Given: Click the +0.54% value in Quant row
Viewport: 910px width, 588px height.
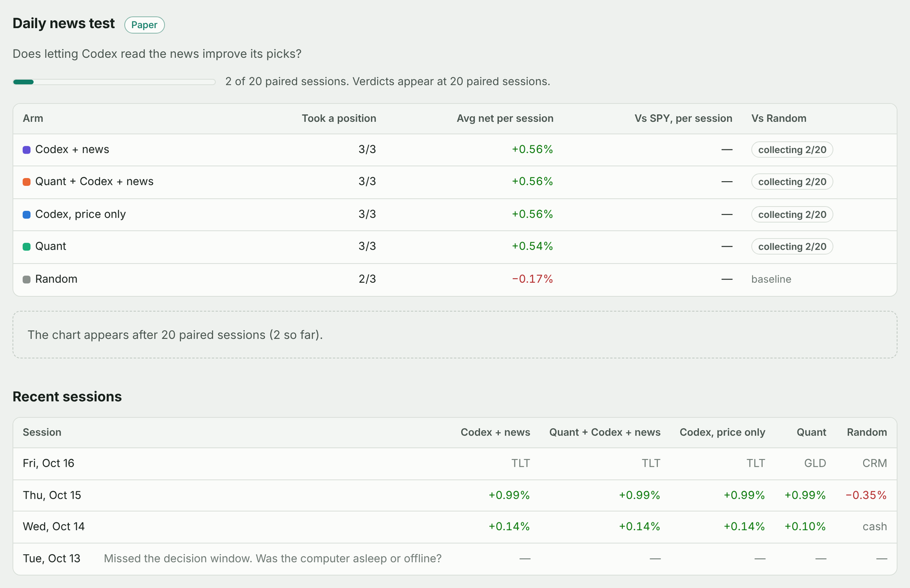Looking at the screenshot, I should 532,246.
